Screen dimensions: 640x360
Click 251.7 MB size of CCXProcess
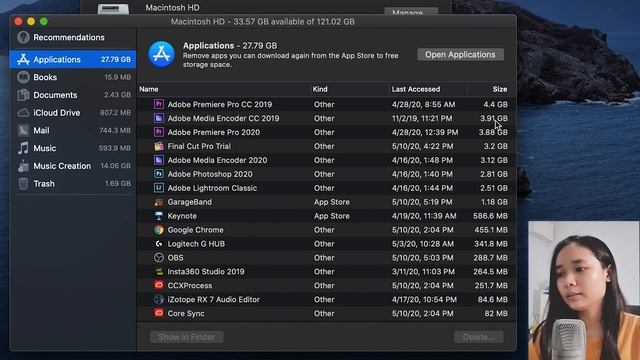(491, 285)
